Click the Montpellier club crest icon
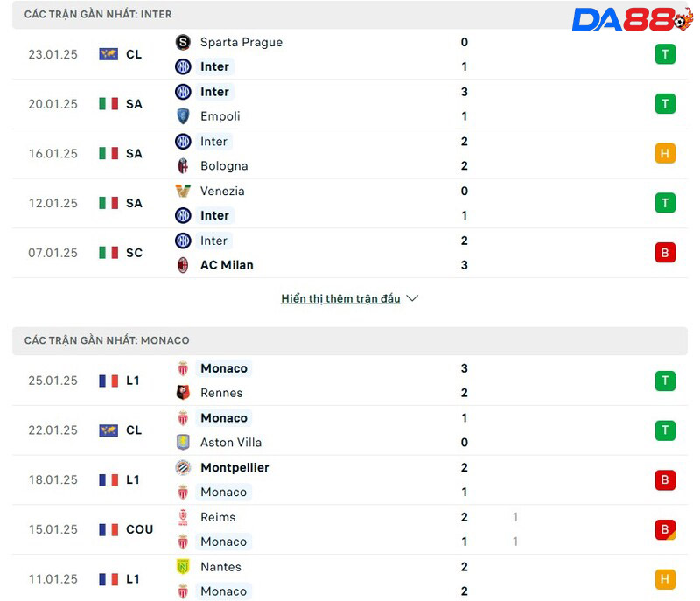 click(x=183, y=468)
